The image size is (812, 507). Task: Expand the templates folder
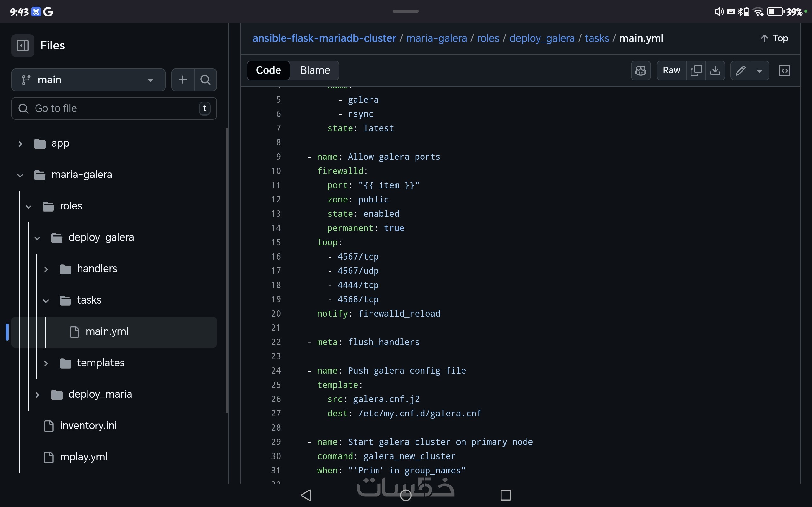pos(46,363)
